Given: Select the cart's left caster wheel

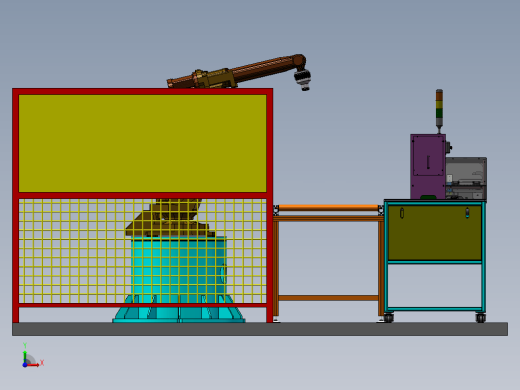Looking at the screenshot, I should pyautogui.click(x=388, y=318).
